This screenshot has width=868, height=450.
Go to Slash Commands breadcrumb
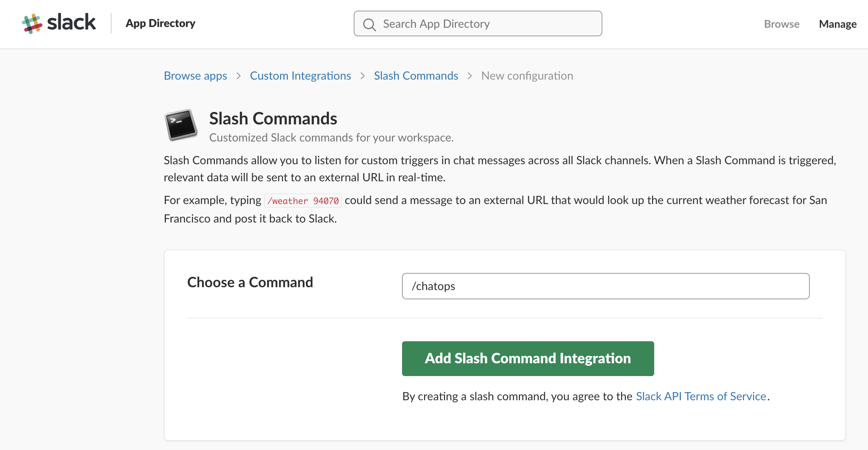click(416, 76)
